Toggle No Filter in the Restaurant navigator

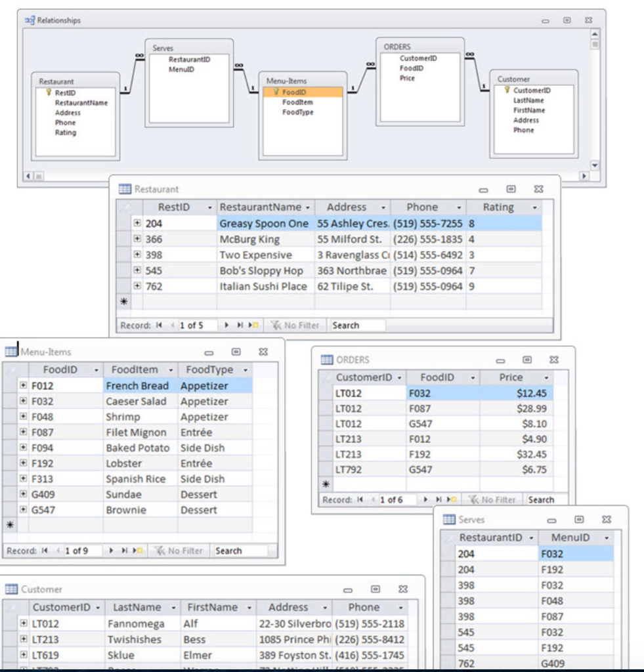[x=295, y=325]
